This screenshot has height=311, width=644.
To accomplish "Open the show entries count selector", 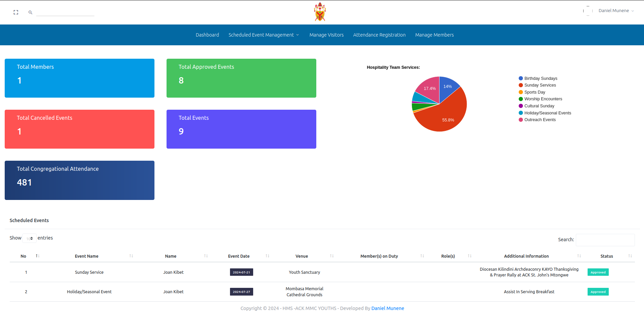I will click(30, 238).
